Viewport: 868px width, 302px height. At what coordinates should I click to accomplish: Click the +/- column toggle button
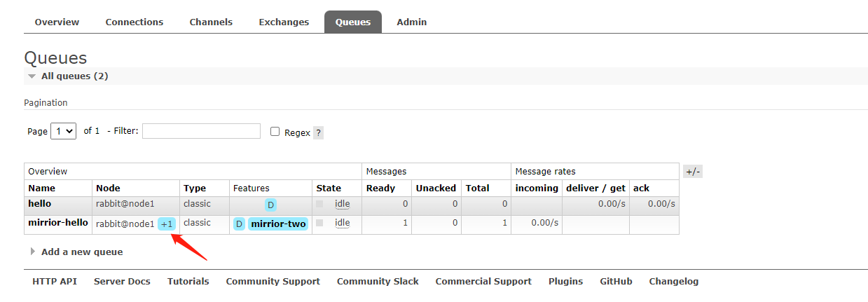(x=692, y=172)
